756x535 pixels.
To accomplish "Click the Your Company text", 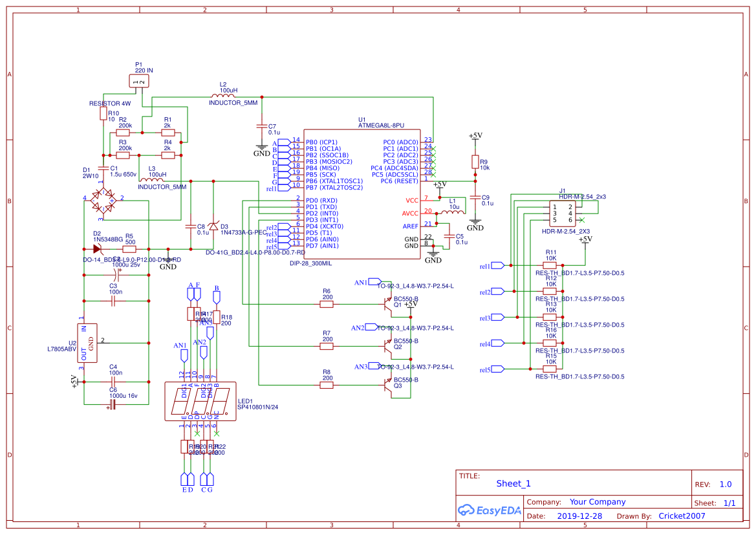I will (x=598, y=502).
